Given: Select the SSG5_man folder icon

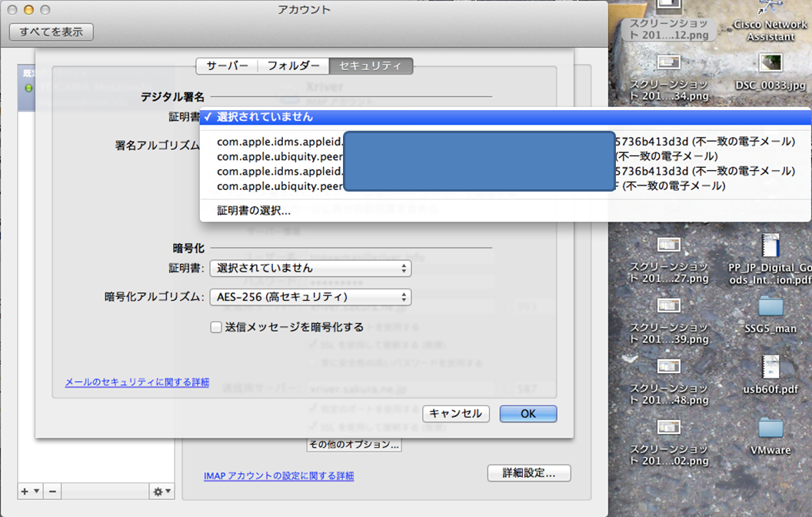Looking at the screenshot, I should (x=770, y=307).
